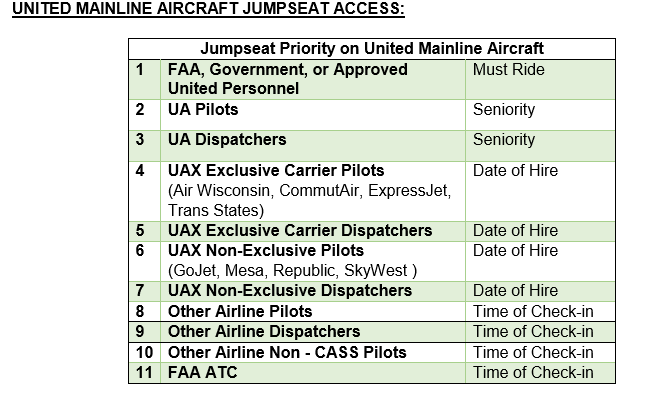Click the 'UA Dispatchers' row label

point(227,140)
